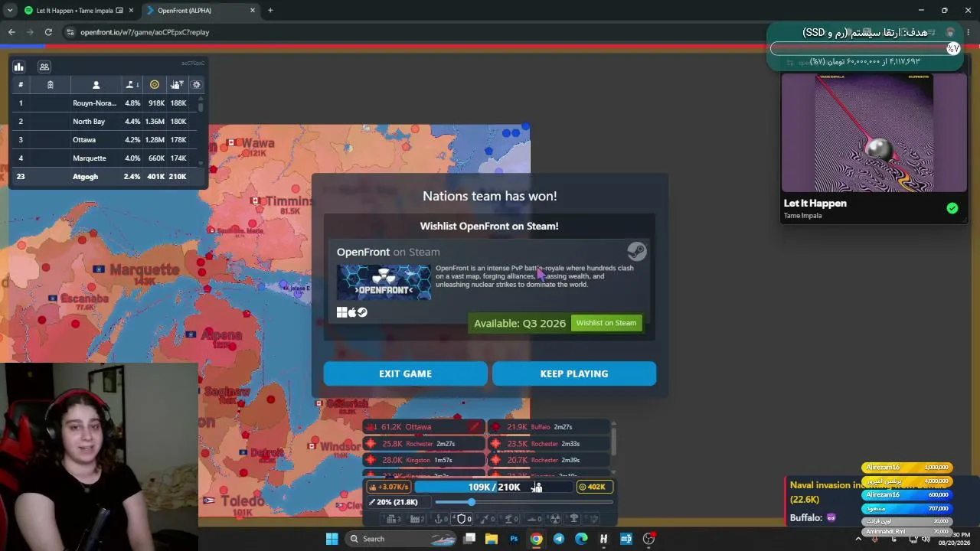Click the OpenFront Steam banner thumbnail
This screenshot has height=551, width=980.
point(384,282)
